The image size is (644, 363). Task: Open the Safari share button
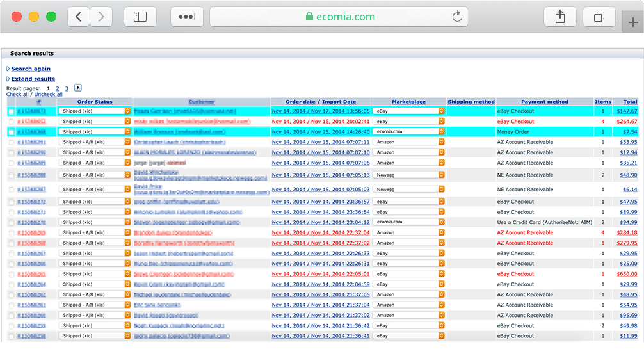(x=560, y=17)
